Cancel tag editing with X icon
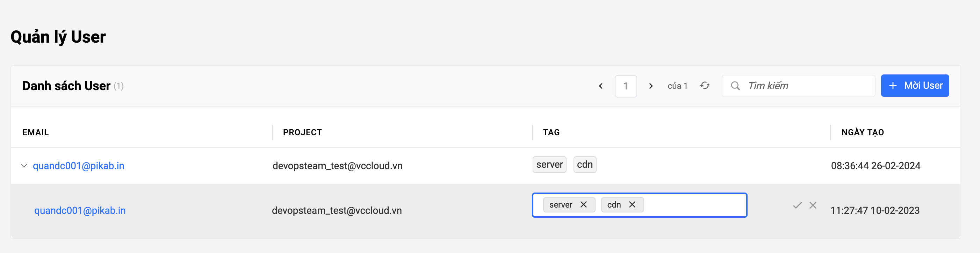980x253 pixels. 813,205
